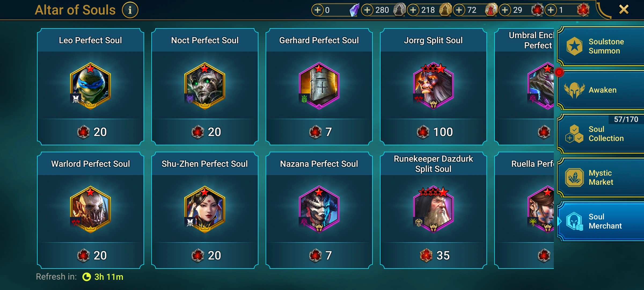Open Soul Collection tab
644x290 pixels.
pos(601,134)
